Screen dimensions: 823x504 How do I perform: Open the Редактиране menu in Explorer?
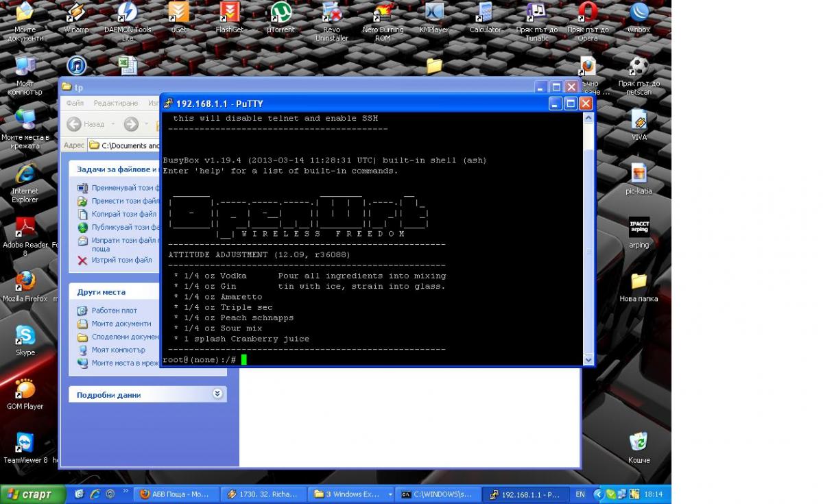115,103
